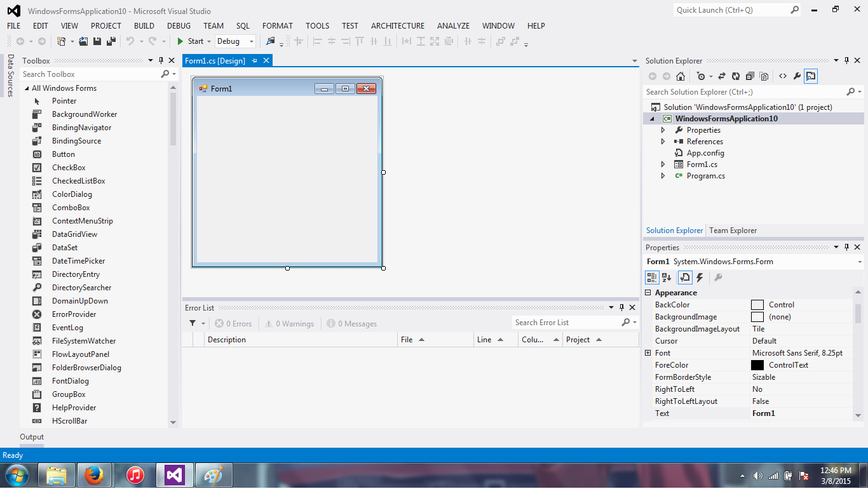Click the Redo arrow in the toolbar

(x=153, y=41)
